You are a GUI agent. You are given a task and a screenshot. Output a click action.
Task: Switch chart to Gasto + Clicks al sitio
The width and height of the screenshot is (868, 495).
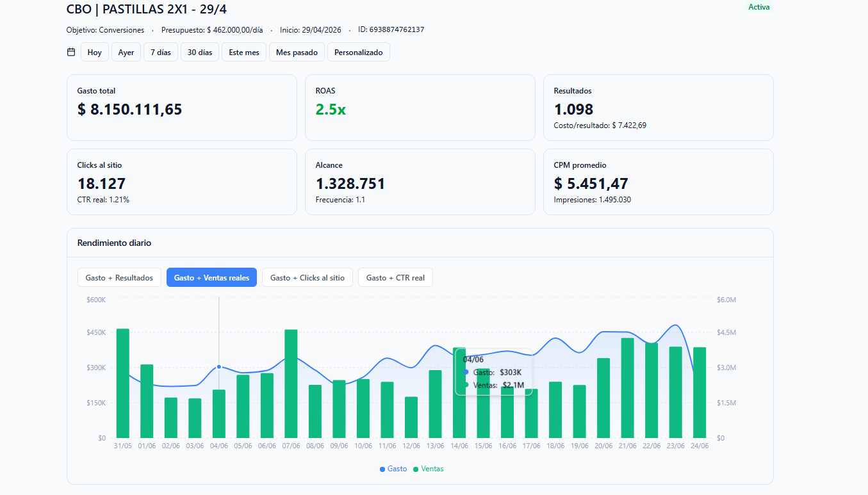[x=307, y=277]
